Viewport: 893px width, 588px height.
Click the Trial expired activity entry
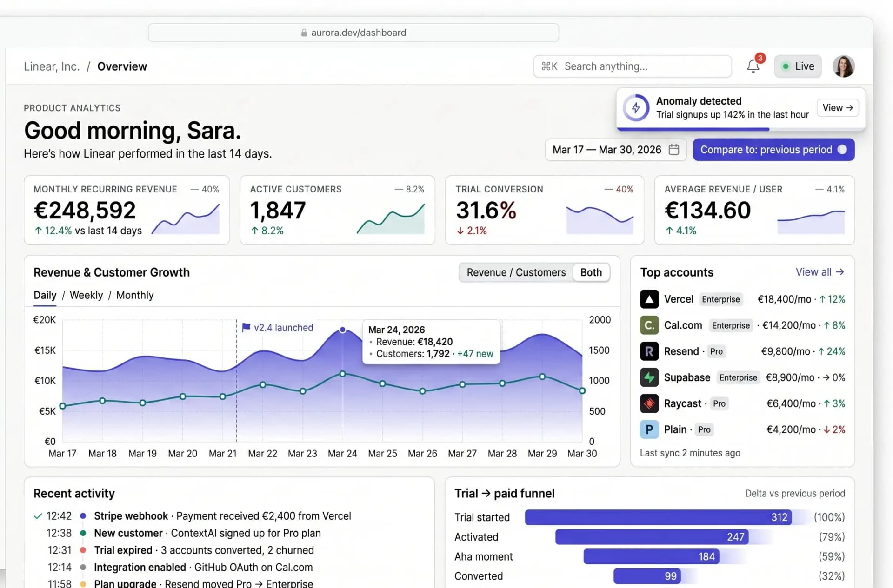204,550
